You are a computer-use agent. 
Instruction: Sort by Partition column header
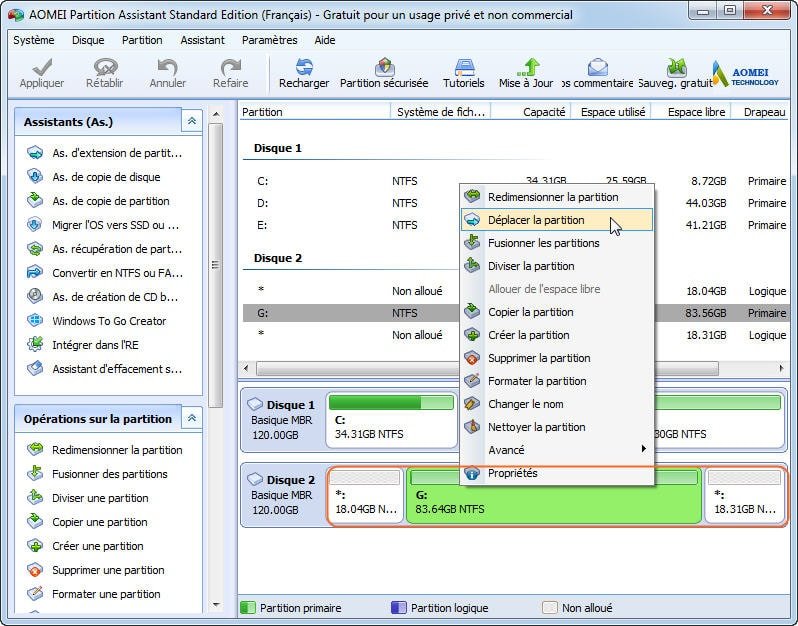tap(315, 111)
